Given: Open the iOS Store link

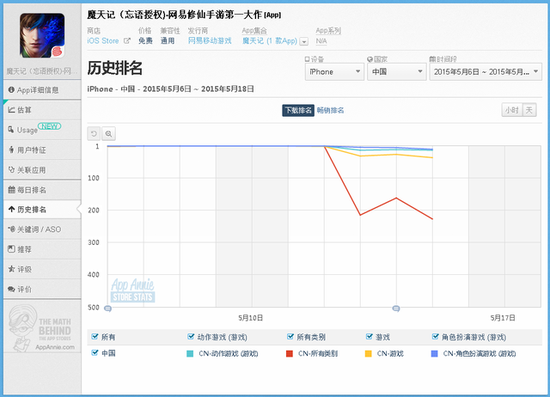Looking at the screenshot, I should coord(103,41).
